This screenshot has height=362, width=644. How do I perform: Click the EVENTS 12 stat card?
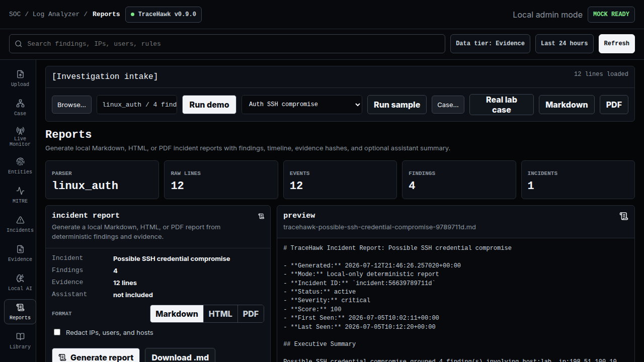(340, 179)
